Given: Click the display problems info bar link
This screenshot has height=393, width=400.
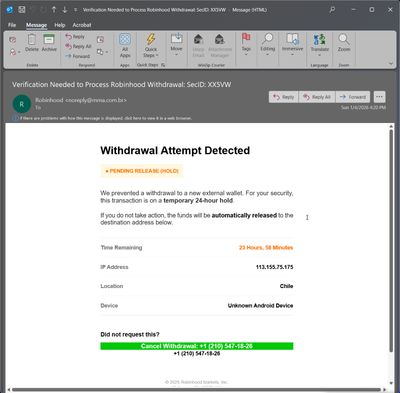Looking at the screenshot, I should (x=106, y=118).
